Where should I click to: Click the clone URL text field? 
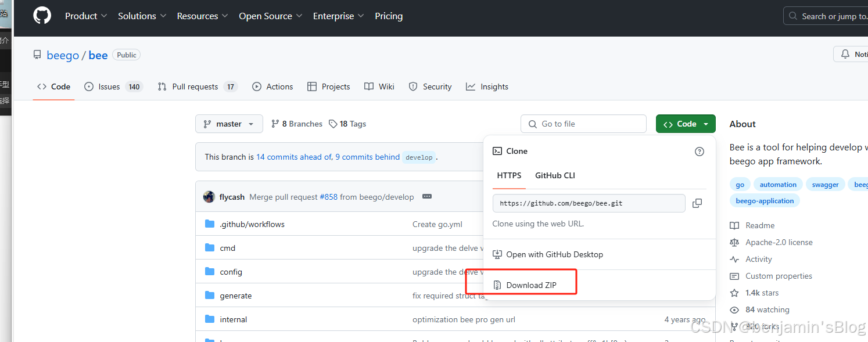coord(589,203)
